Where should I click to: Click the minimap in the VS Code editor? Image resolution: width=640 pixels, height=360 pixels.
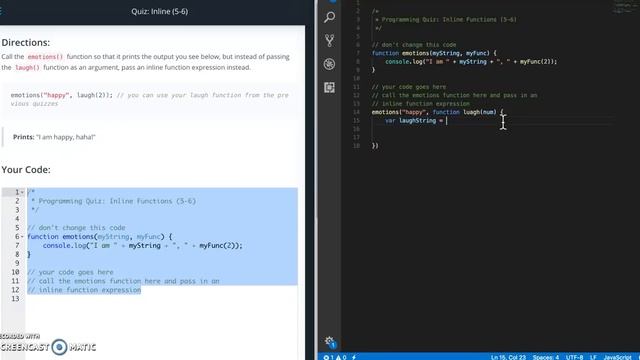(626, 8)
